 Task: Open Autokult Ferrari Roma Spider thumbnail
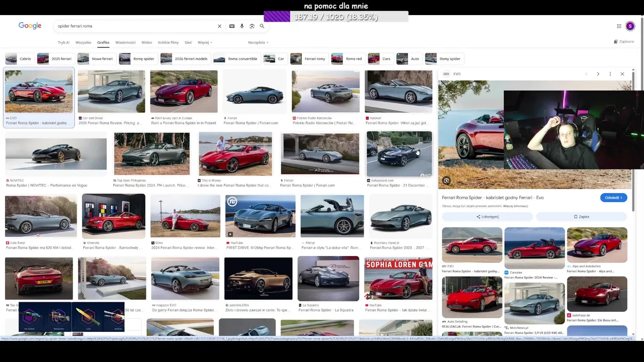pos(398,92)
